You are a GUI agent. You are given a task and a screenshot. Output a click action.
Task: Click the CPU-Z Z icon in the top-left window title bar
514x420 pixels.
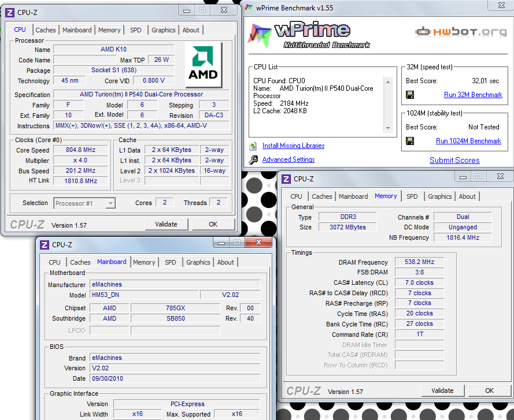[x=9, y=13]
